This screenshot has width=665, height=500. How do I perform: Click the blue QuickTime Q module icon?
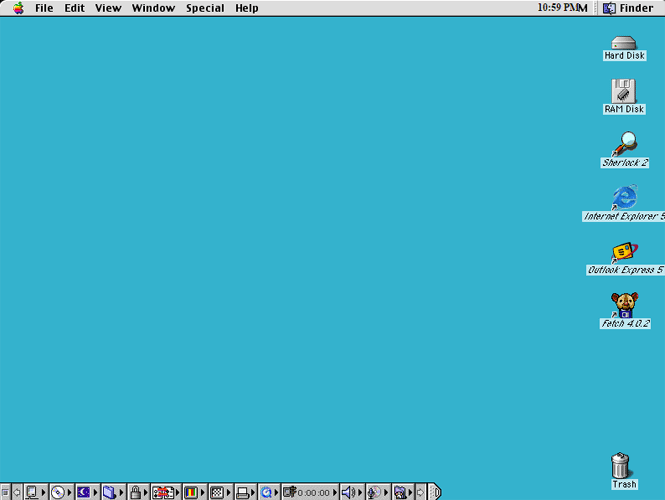pyautogui.click(x=266, y=492)
